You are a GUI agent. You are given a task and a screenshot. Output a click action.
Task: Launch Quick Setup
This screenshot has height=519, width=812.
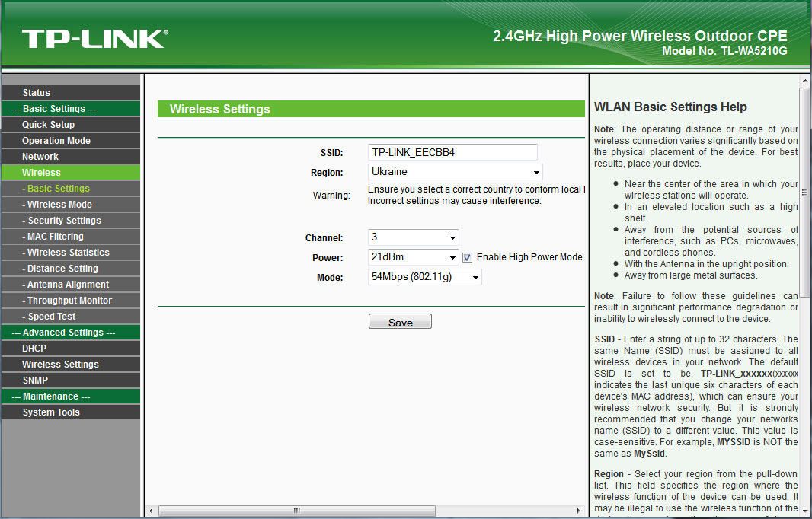coord(48,124)
